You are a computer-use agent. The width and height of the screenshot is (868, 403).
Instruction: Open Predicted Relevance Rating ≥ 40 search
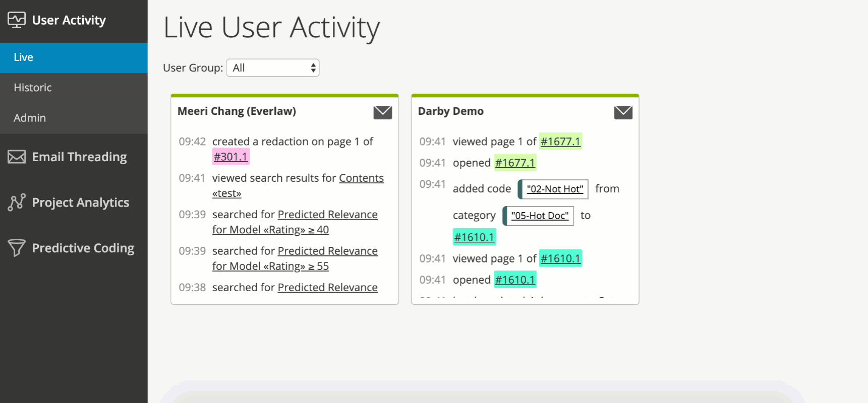point(295,222)
